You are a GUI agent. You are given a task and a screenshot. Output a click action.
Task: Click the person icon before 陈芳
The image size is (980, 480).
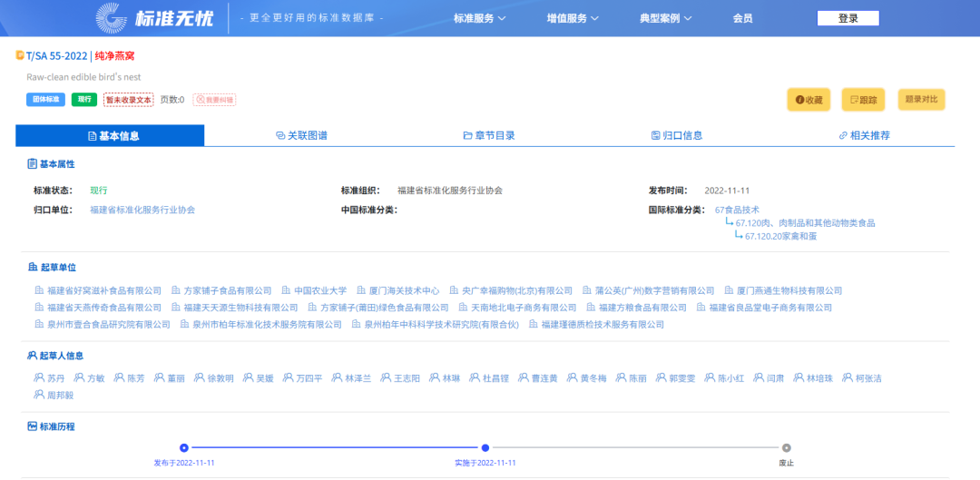tap(119, 378)
